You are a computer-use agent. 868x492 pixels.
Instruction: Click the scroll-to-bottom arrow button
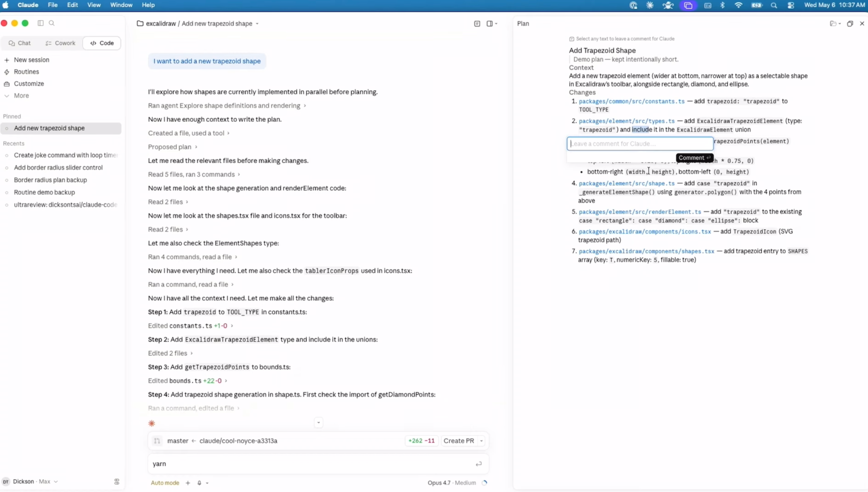tap(318, 422)
